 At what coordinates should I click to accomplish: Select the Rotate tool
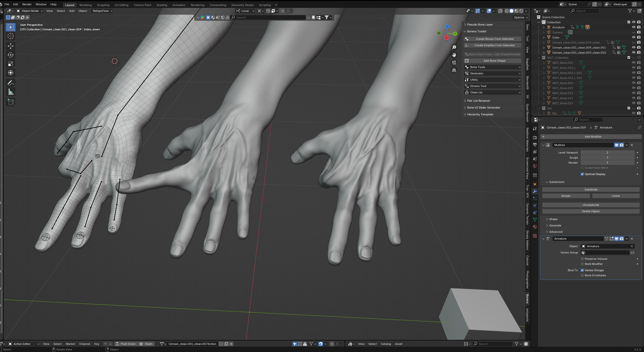11,55
